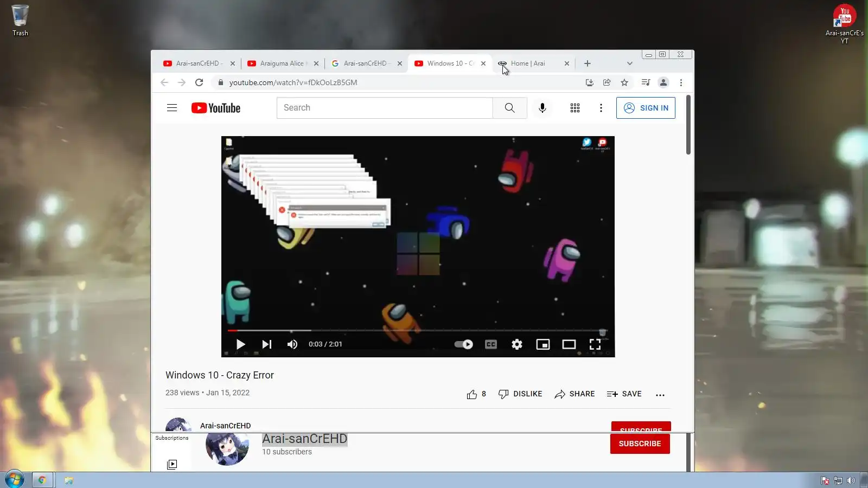Open the Arai-sanCrE's YT desktop shortcut

845,24
